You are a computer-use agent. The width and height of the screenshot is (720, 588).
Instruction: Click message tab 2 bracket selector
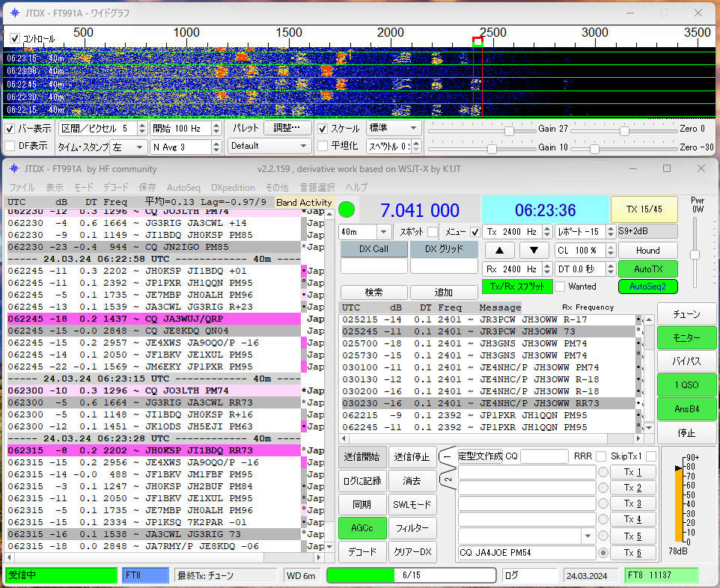tap(448, 480)
